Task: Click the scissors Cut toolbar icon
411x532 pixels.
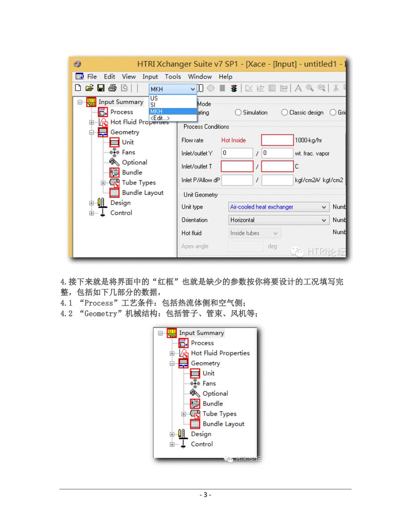Action: [x=336, y=88]
